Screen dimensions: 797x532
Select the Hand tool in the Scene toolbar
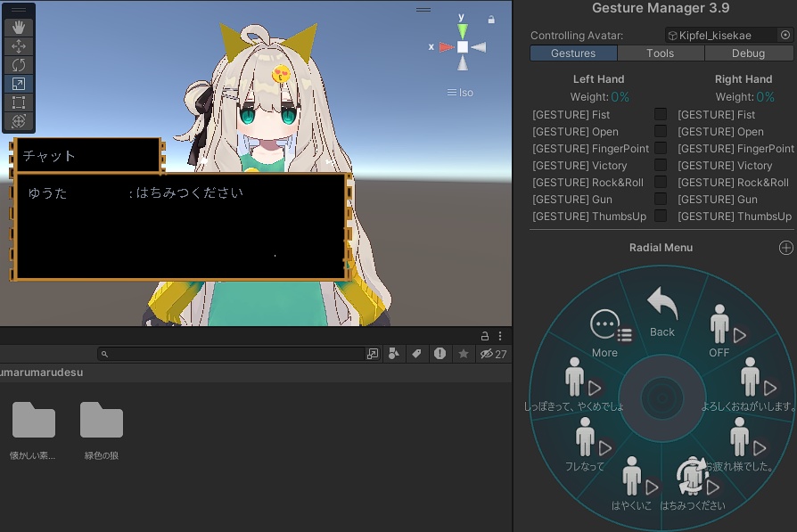[18, 27]
